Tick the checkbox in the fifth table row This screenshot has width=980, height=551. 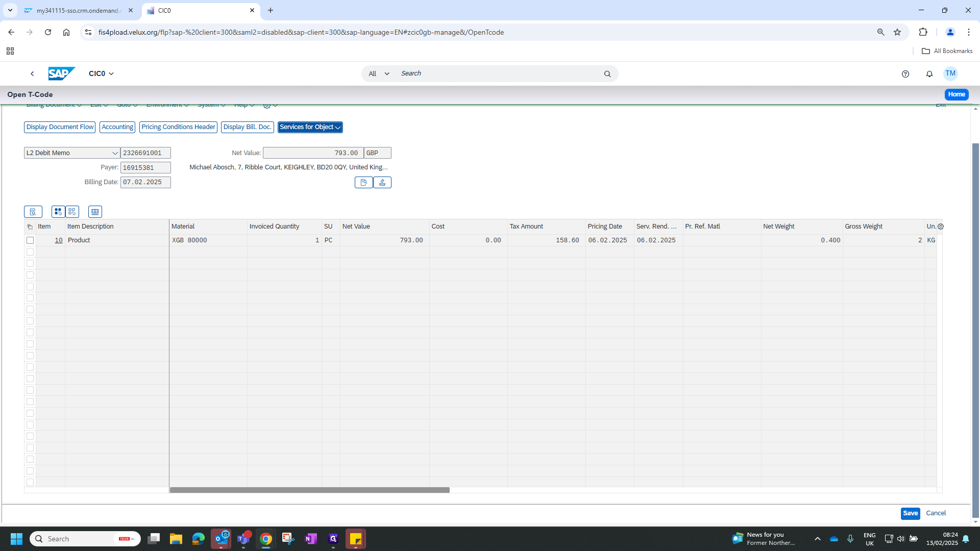point(30,287)
